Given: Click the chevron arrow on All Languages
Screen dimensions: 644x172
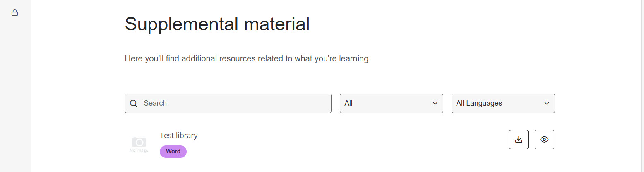Looking at the screenshot, I should point(547,104).
